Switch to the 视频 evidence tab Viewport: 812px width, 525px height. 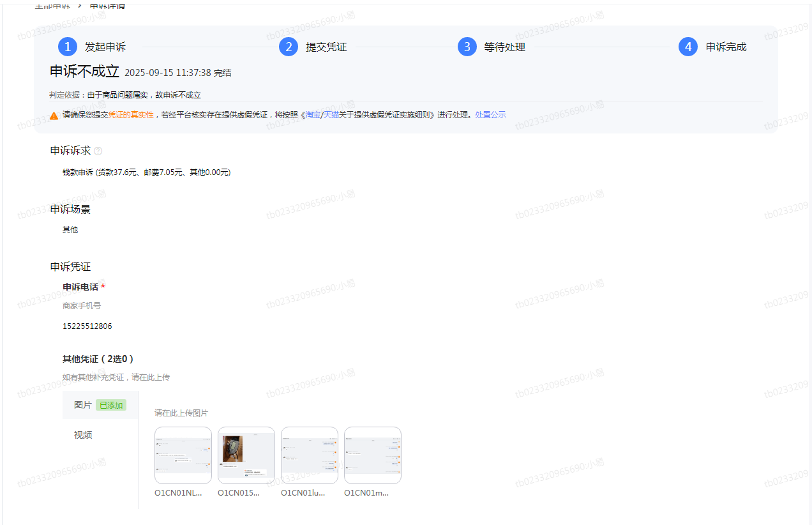click(x=83, y=435)
